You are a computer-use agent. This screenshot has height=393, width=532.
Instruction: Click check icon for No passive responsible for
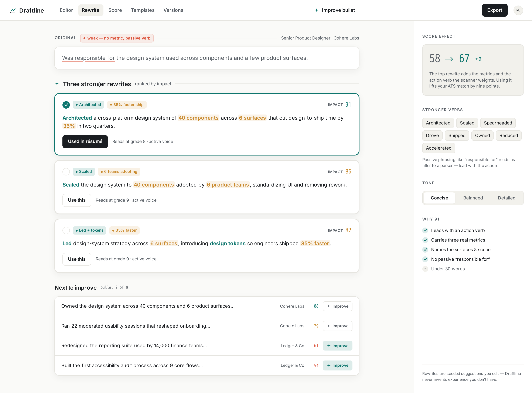coord(425,259)
